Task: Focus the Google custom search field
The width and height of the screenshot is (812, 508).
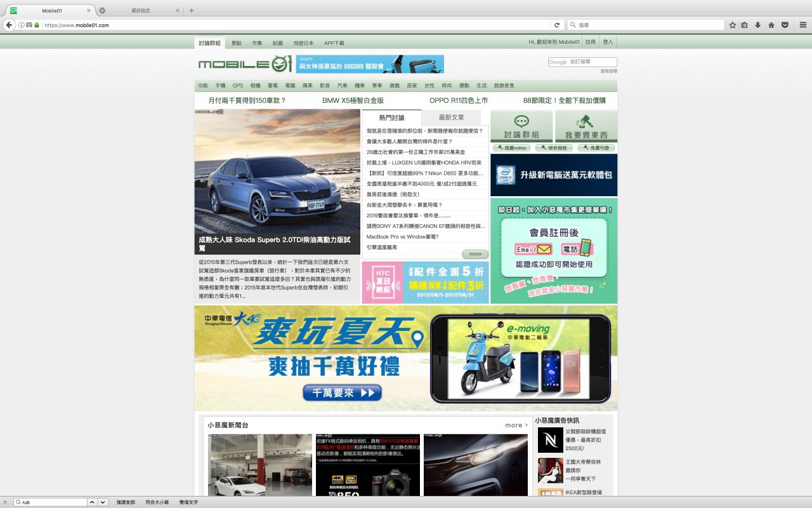Action: click(x=582, y=62)
